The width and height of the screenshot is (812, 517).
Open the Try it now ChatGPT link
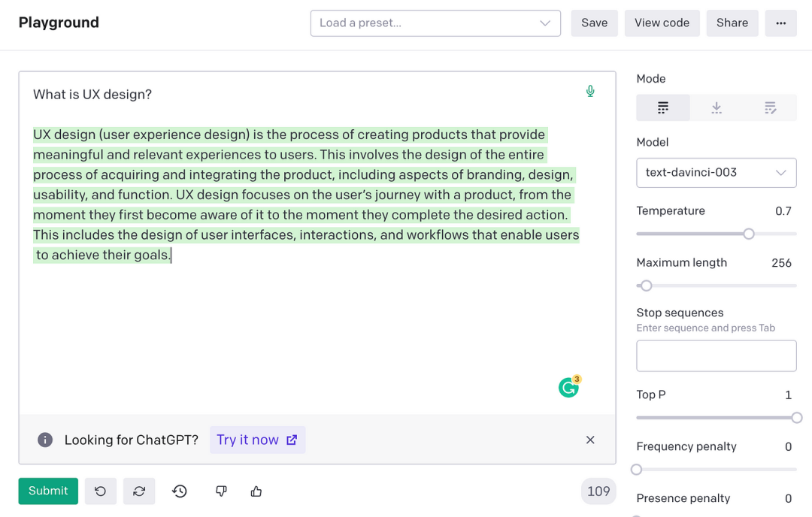click(x=257, y=440)
